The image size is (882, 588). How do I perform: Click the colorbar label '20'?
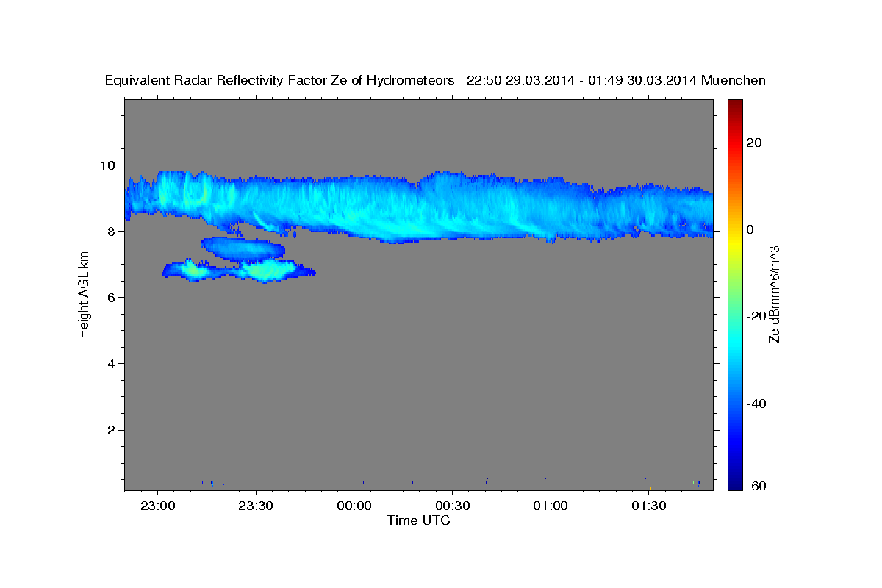tap(754, 143)
